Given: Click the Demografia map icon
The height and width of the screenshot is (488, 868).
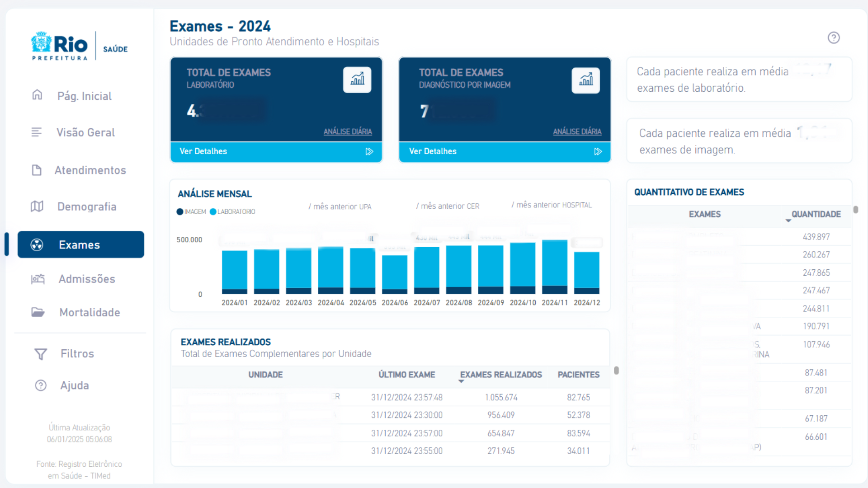Looking at the screenshot, I should click(x=37, y=206).
